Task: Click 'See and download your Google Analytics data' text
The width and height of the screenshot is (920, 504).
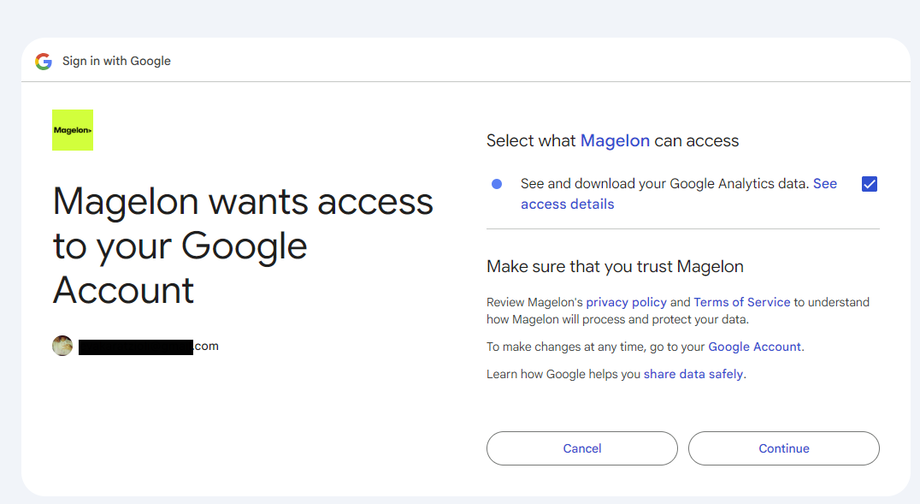Action: pyautogui.click(x=665, y=184)
